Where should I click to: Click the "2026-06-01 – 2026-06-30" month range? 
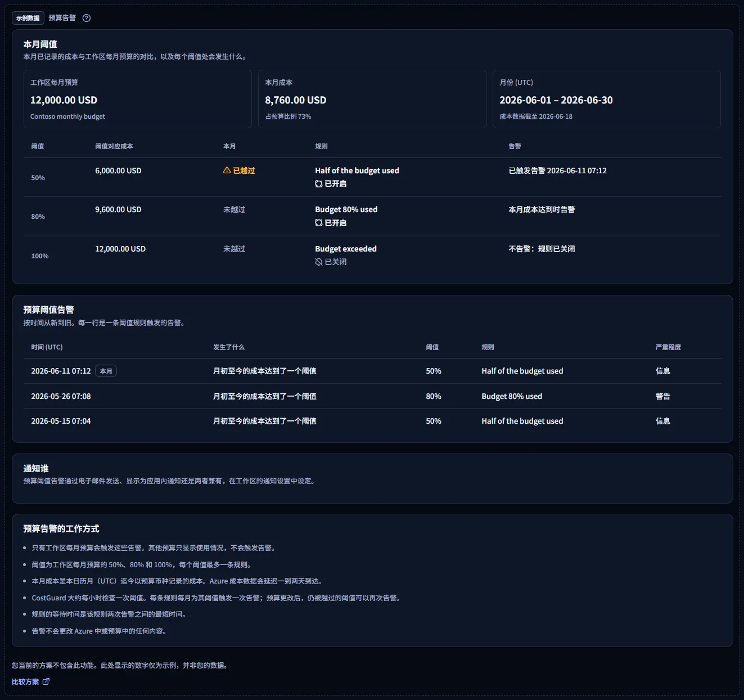point(556,100)
